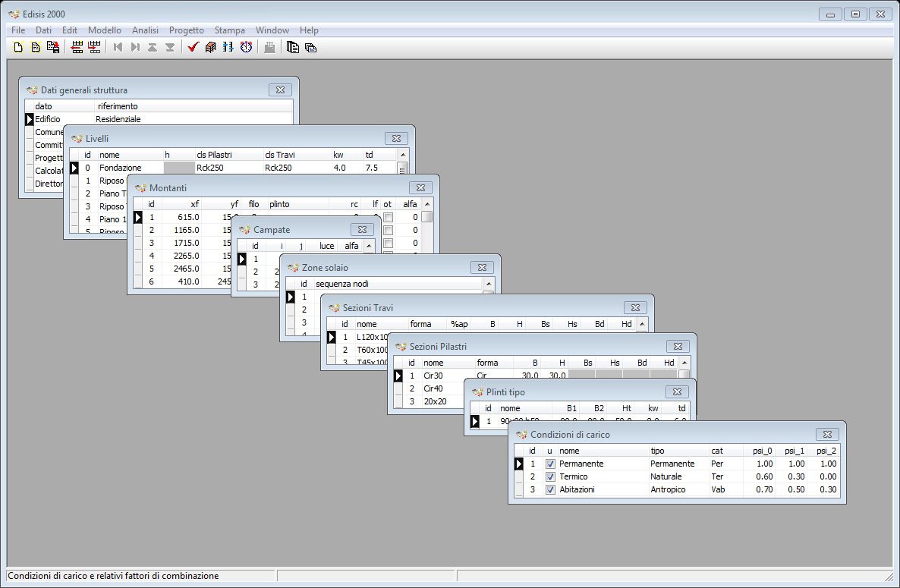Click the new blank document toolbar icon
The height and width of the screenshot is (588, 900).
(18, 48)
